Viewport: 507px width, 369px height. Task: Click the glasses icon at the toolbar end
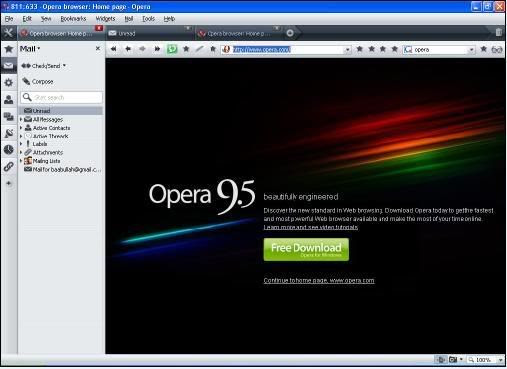pyautogui.click(x=497, y=50)
